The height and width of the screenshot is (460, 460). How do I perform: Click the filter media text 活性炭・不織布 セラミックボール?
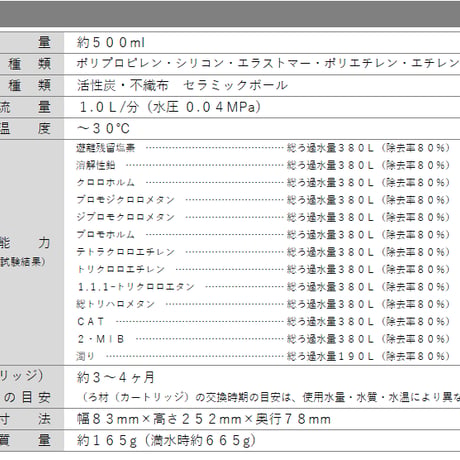tap(182, 85)
